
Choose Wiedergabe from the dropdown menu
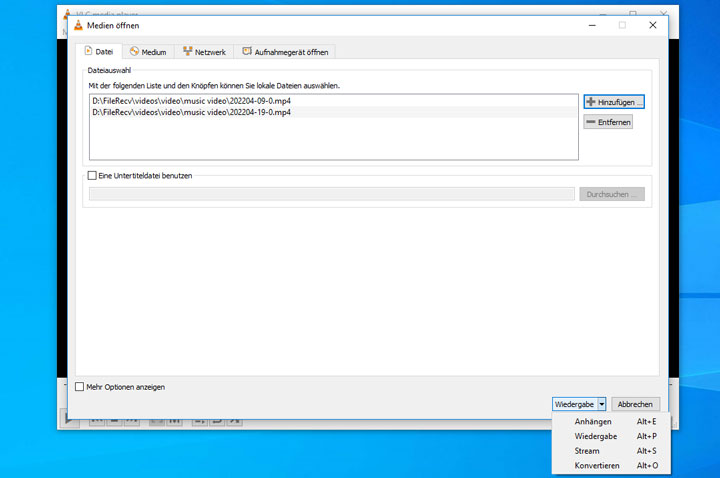click(x=611, y=436)
